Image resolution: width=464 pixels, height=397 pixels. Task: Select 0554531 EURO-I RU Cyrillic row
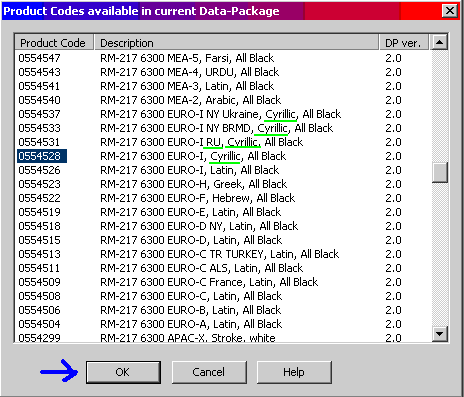point(223,142)
